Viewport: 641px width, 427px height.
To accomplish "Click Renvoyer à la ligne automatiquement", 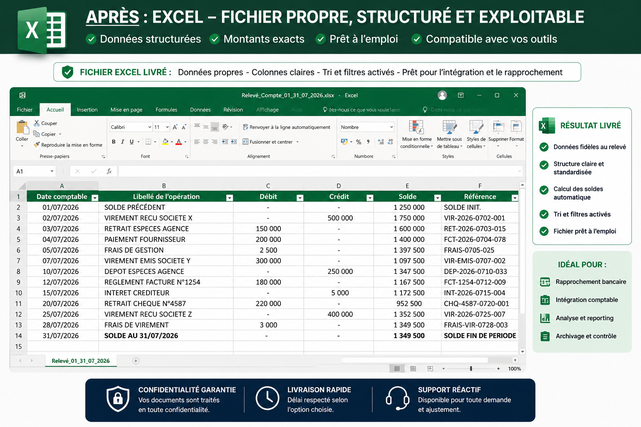I will [286, 127].
